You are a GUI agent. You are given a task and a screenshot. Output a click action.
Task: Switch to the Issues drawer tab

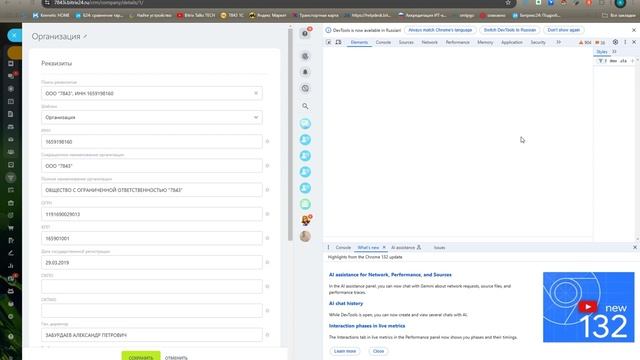point(440,247)
